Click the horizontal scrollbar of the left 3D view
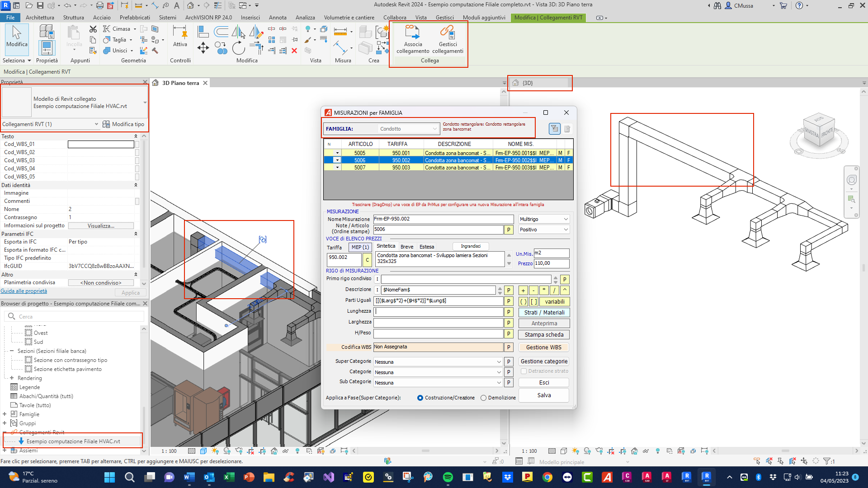Image resolution: width=868 pixels, height=488 pixels. click(x=425, y=451)
